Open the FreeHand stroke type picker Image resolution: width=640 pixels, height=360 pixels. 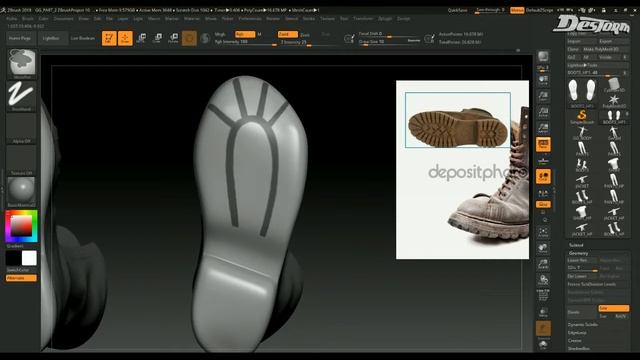coord(21,96)
